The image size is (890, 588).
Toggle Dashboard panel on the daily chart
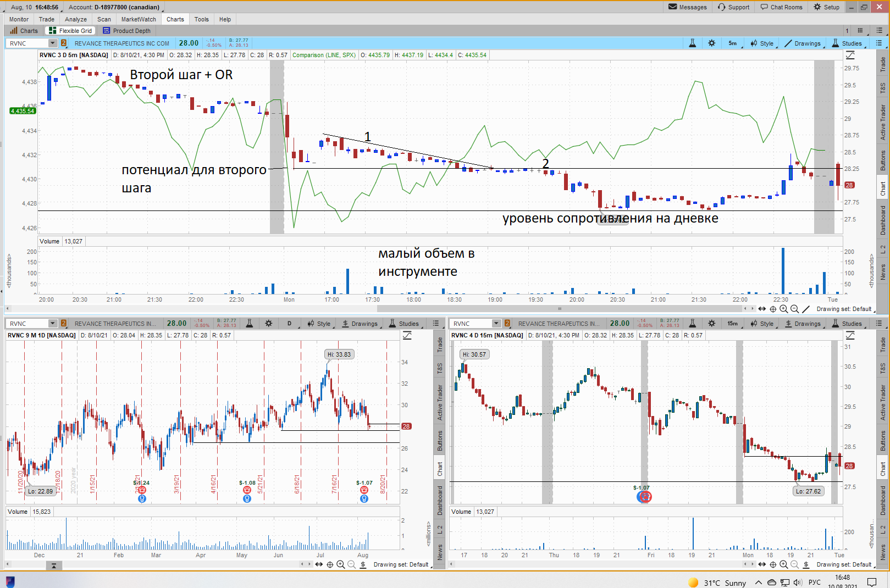click(x=440, y=500)
